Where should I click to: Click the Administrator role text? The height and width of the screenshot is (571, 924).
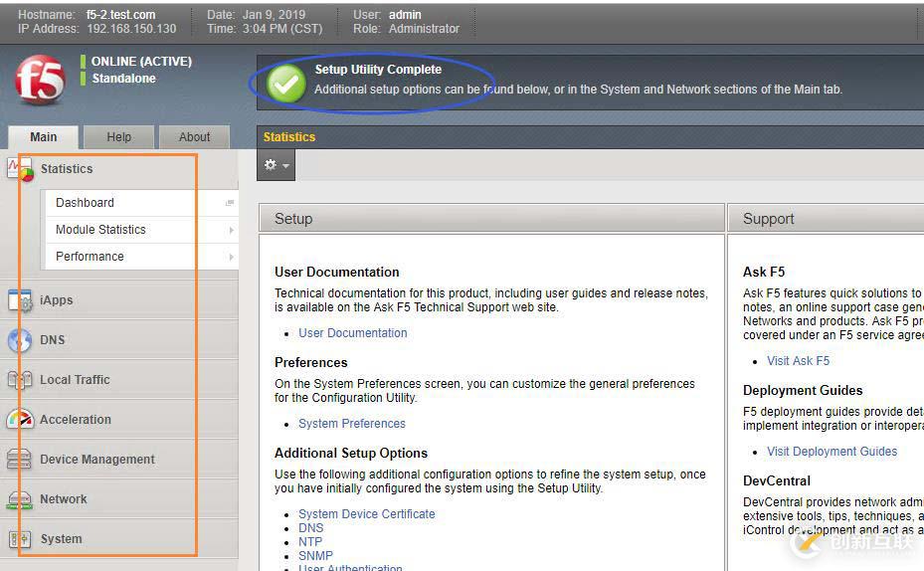click(424, 29)
